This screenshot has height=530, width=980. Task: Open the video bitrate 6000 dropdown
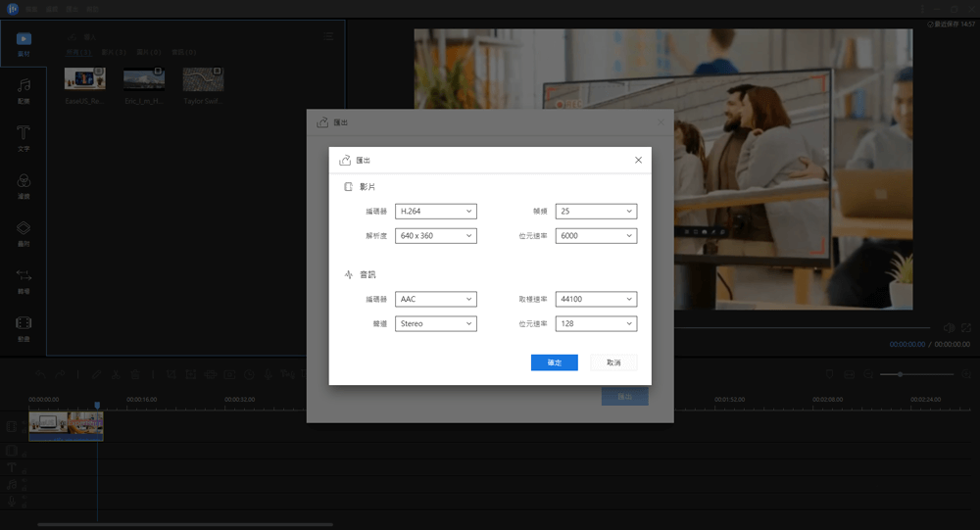pyautogui.click(x=596, y=236)
